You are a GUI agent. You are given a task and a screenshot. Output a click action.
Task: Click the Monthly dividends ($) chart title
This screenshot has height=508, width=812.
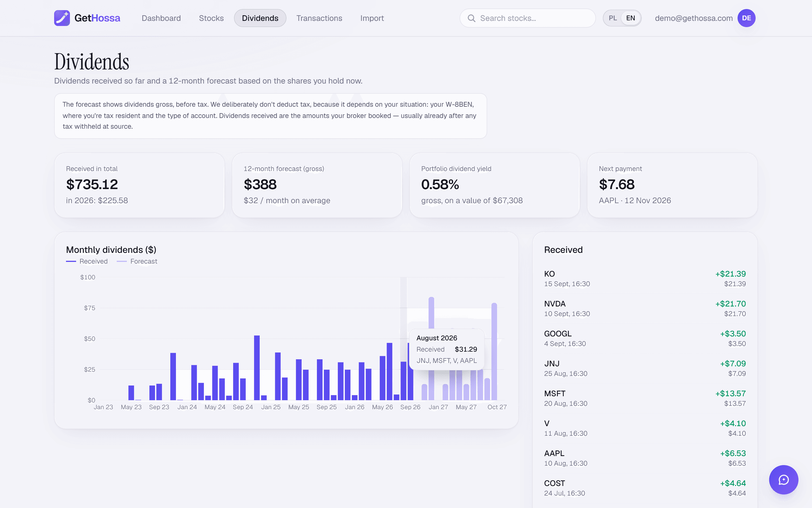[x=111, y=250]
